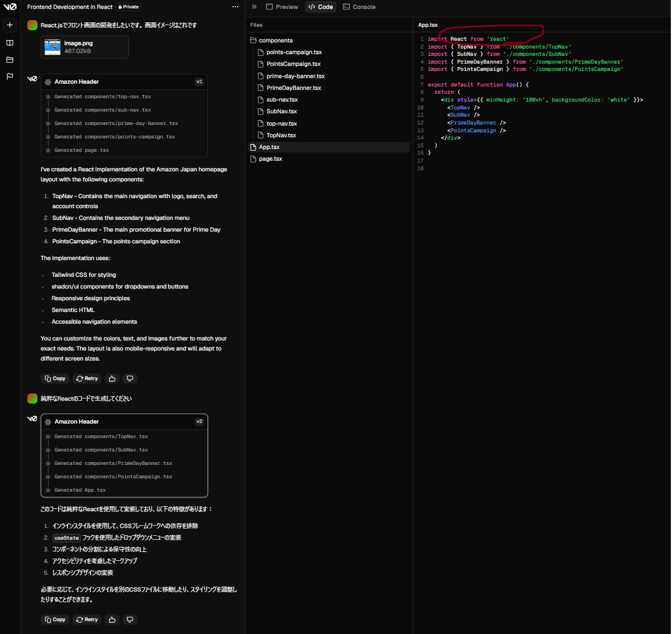The image size is (672, 634).
Task: Click the v1 version badge
Action: point(200,81)
